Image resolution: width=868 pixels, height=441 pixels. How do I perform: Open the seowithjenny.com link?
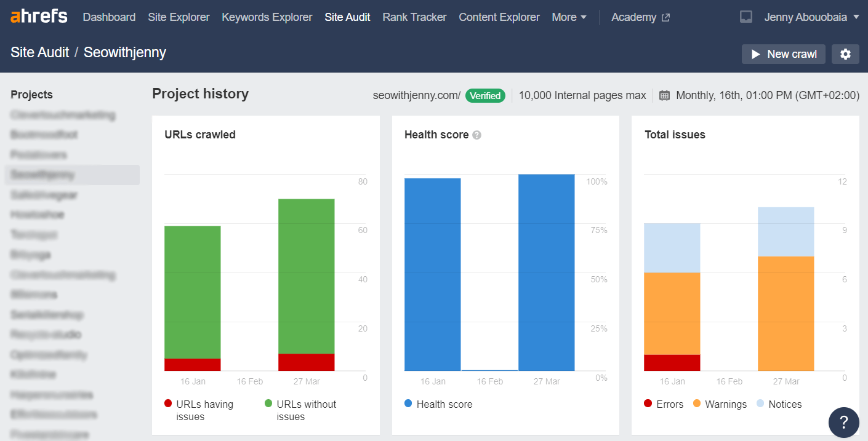[x=416, y=95]
